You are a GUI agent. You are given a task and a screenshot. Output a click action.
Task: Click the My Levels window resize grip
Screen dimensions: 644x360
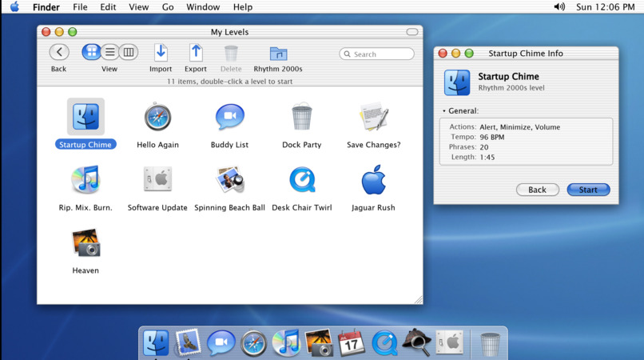(418, 300)
